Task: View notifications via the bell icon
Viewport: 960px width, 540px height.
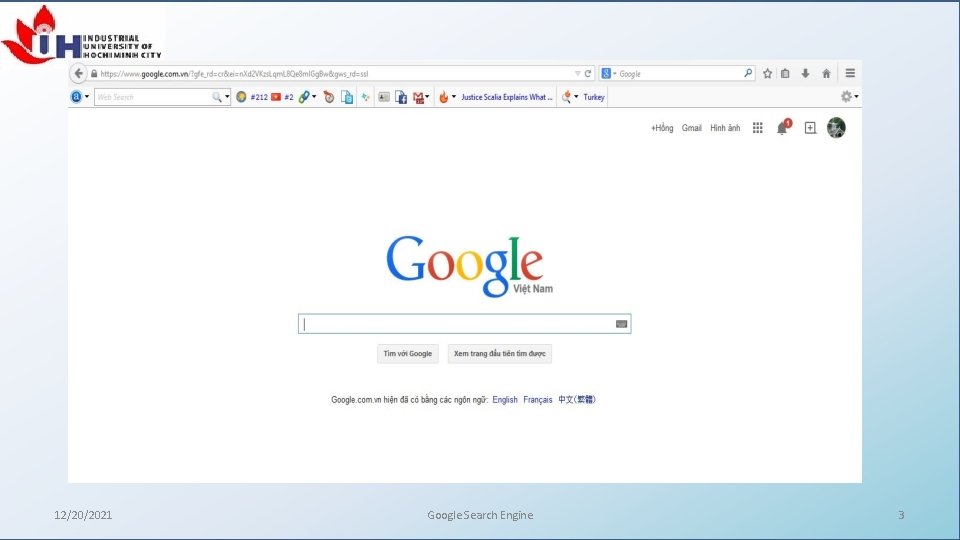Action: coord(782,127)
